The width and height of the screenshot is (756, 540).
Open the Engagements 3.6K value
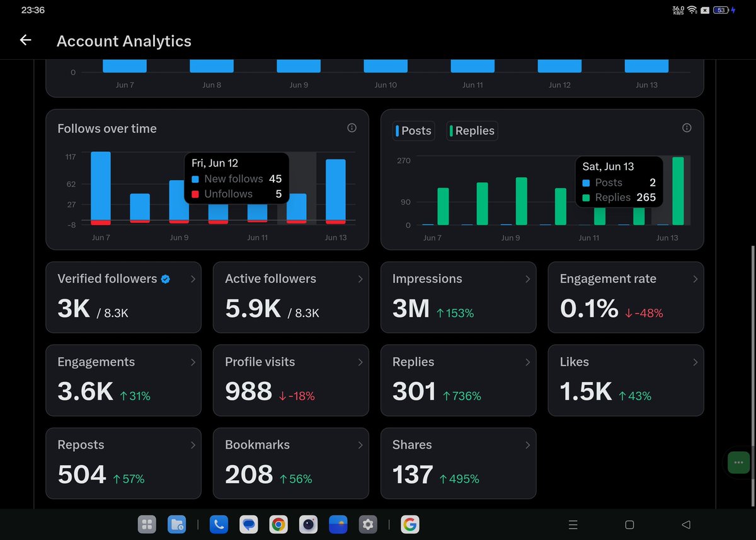point(85,392)
